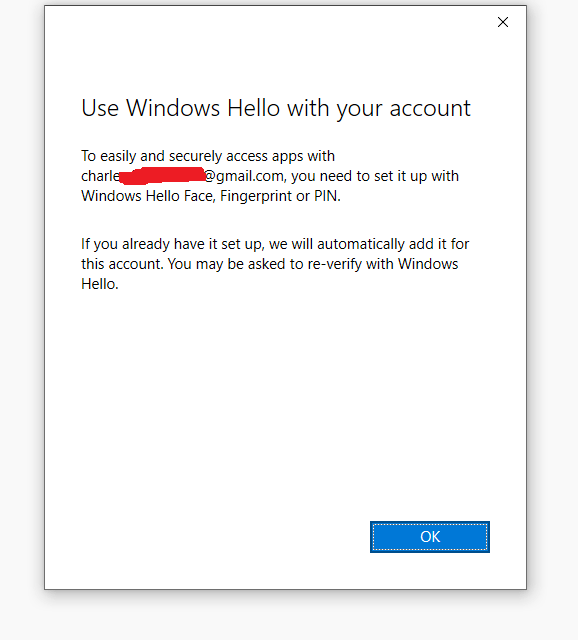Viewport: 578px width, 640px height.
Task: Click the word 'PIN.' in the first paragraph
Action: pos(327,196)
